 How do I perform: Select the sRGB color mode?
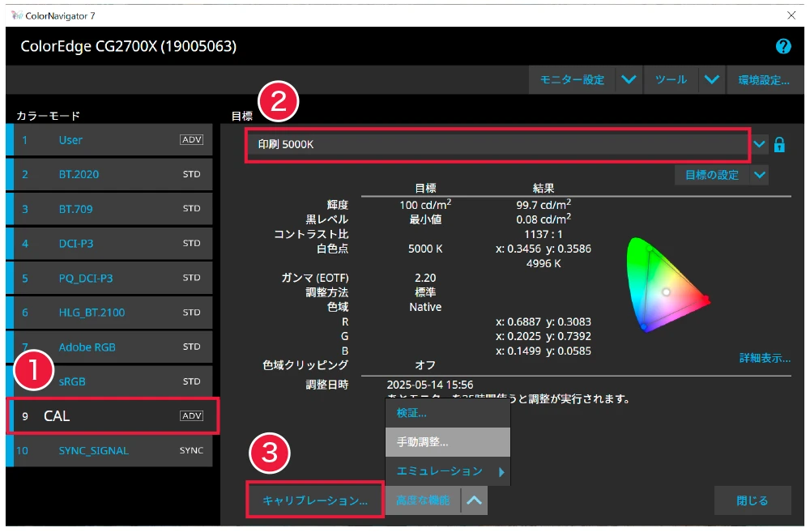coord(109,381)
